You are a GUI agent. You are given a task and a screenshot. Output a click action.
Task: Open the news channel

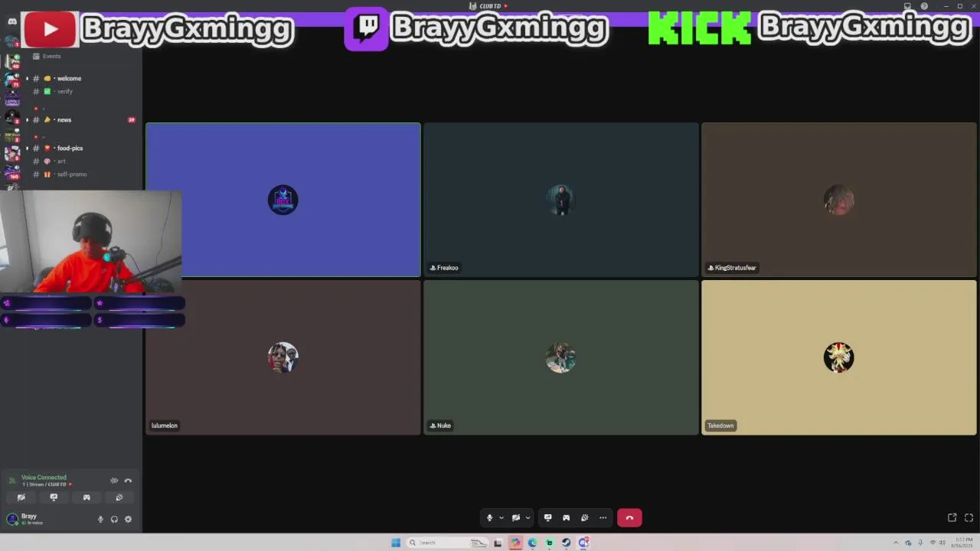64,119
